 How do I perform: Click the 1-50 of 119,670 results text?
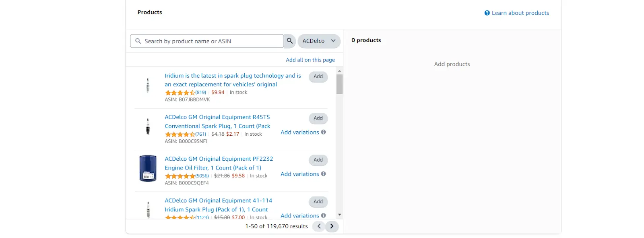coord(277,226)
